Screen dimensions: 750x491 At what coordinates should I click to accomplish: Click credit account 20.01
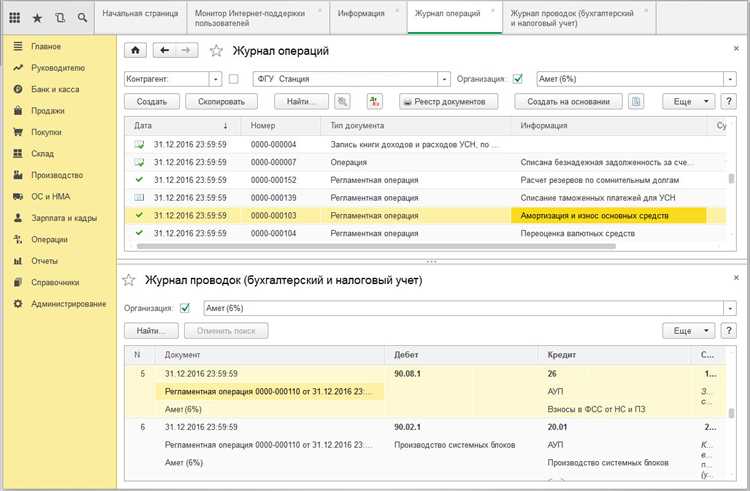pos(557,427)
